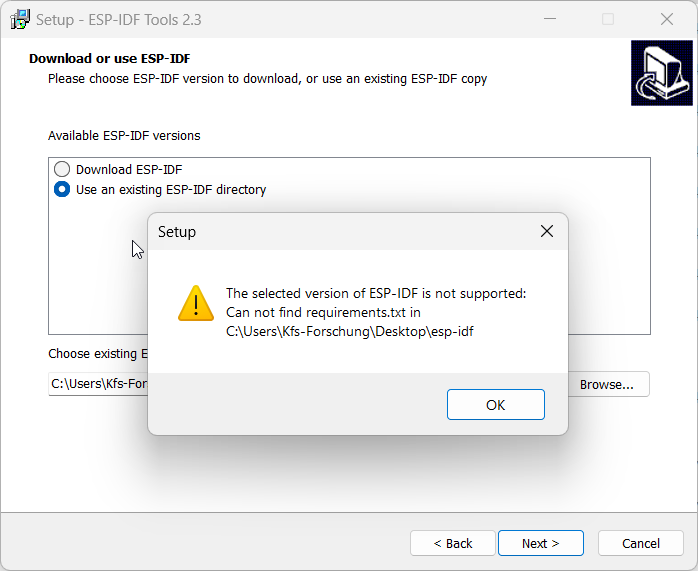The image size is (698, 571).
Task: Proceed with the Next > button
Action: click(540, 543)
